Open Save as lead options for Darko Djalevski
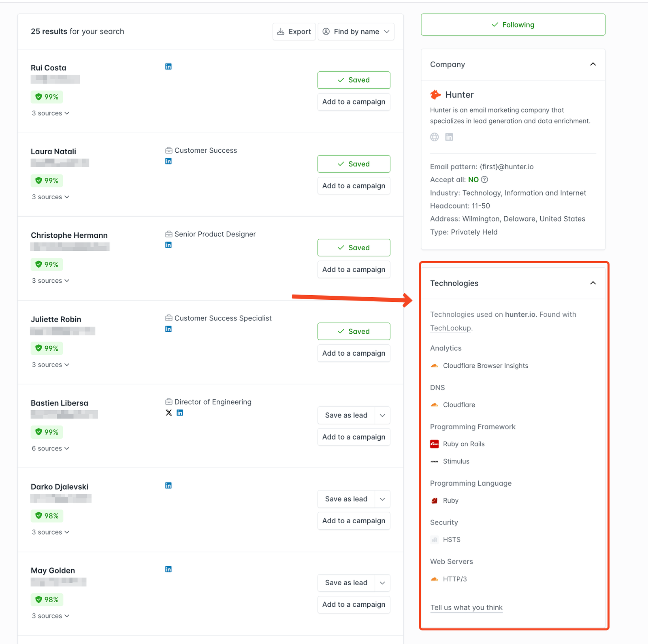Image resolution: width=648 pixels, height=644 pixels. point(382,499)
